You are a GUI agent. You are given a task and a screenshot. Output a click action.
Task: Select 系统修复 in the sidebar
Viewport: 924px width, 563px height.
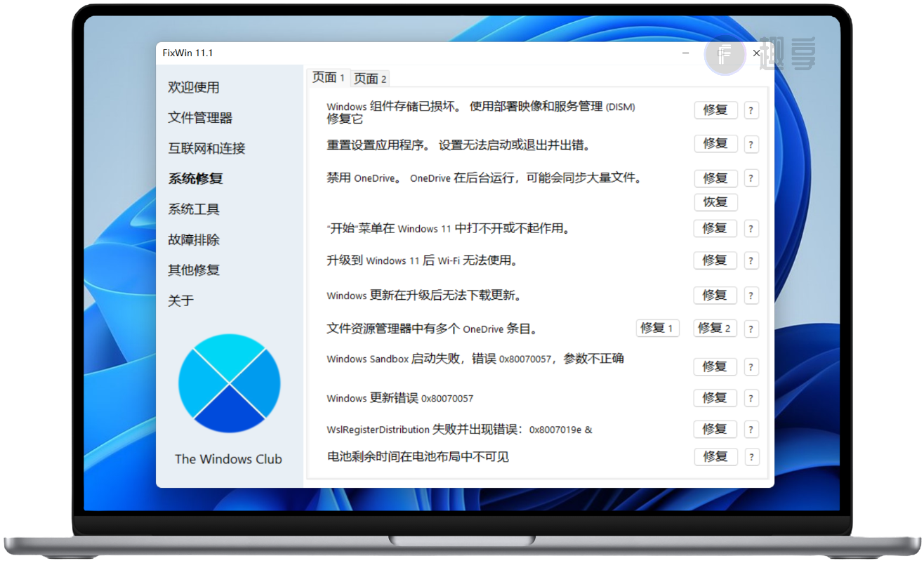(x=195, y=178)
